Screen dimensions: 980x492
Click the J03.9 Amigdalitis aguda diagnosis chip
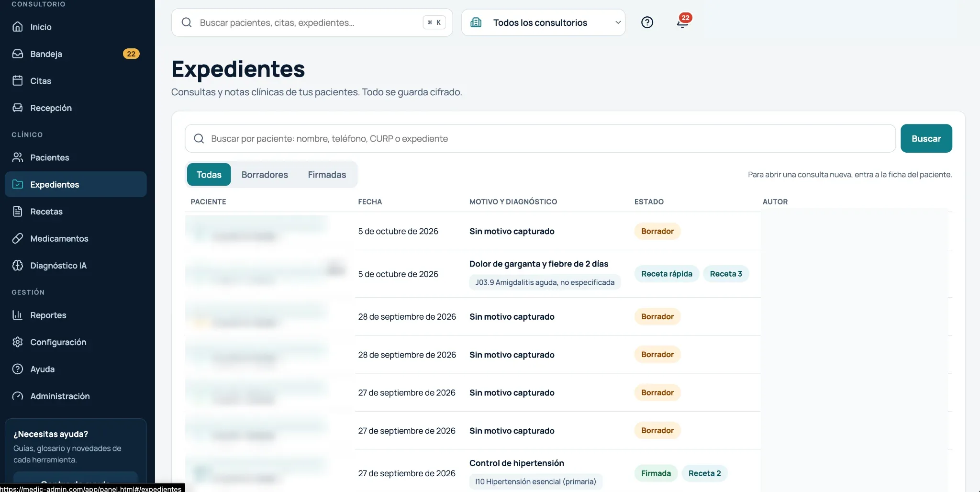[x=545, y=282]
